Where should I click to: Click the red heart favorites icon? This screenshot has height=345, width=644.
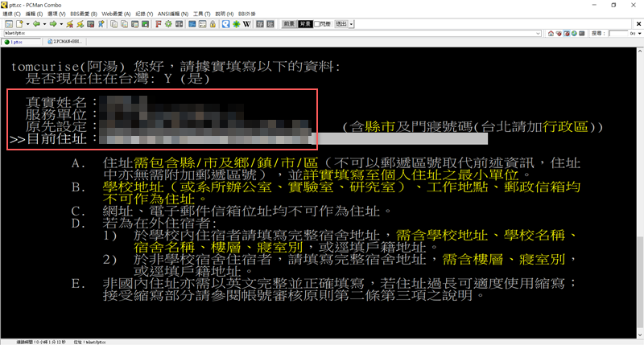tap(559, 33)
